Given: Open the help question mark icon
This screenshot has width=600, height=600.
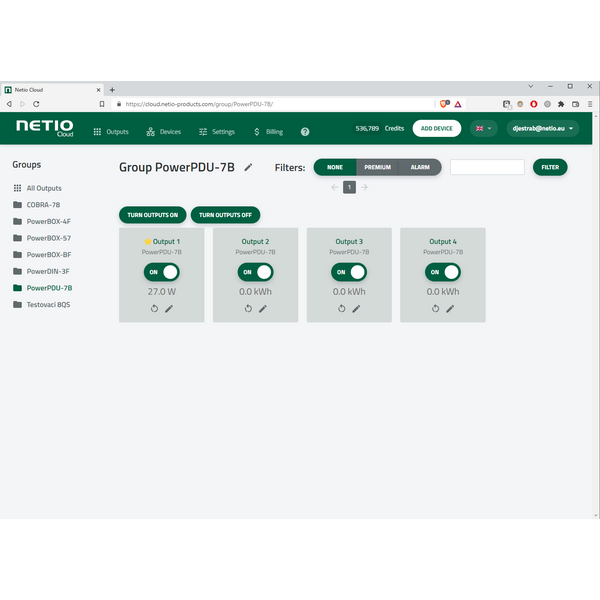Looking at the screenshot, I should (x=305, y=131).
